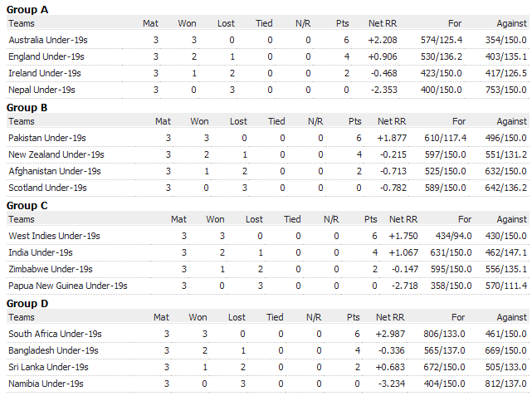532x396 pixels.
Task: Click Namibia Under-19s team name
Action: [x=46, y=384]
